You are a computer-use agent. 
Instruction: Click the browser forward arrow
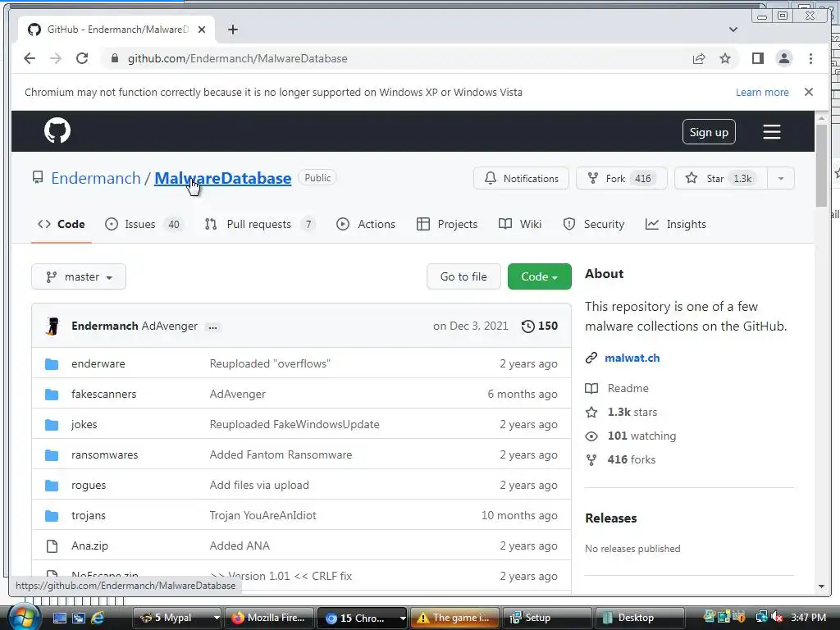[56, 58]
